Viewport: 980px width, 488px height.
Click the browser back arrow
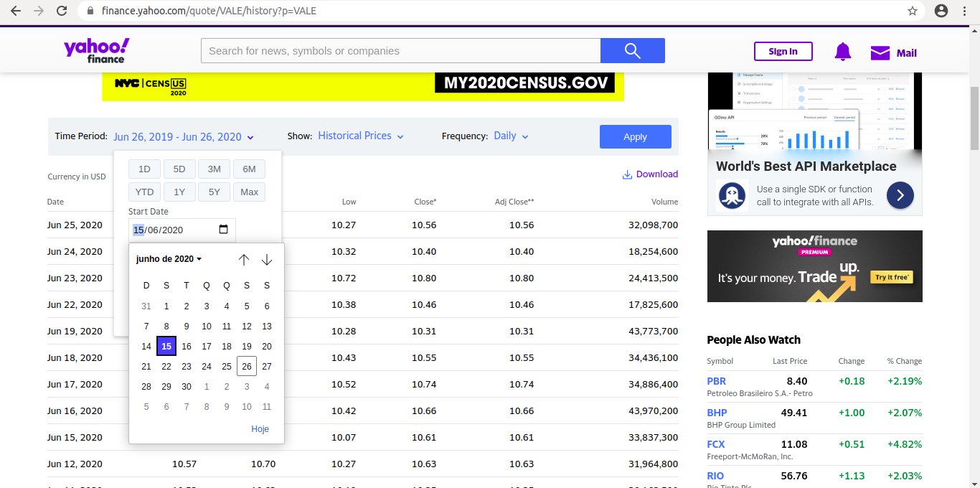[16, 11]
